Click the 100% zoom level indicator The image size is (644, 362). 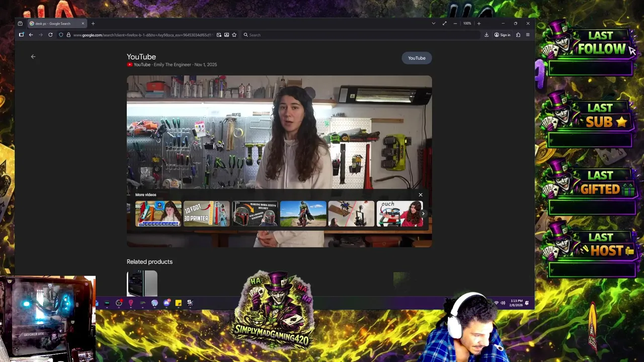467,24
